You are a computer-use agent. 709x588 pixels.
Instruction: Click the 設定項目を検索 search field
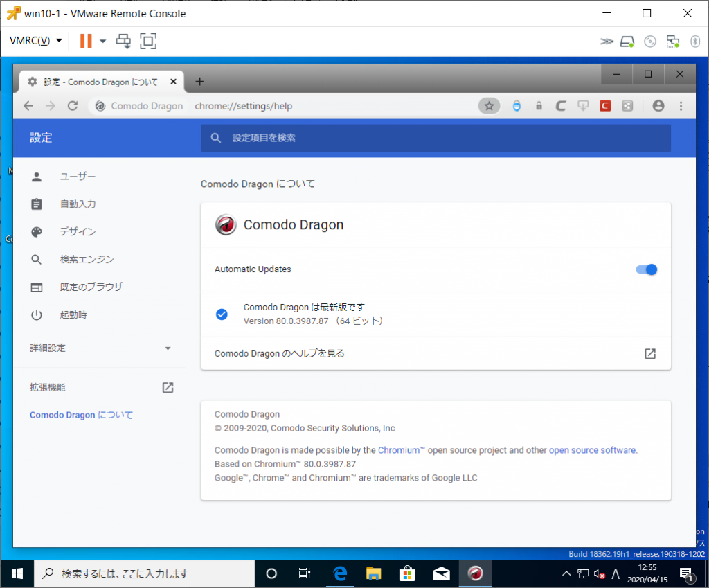436,138
